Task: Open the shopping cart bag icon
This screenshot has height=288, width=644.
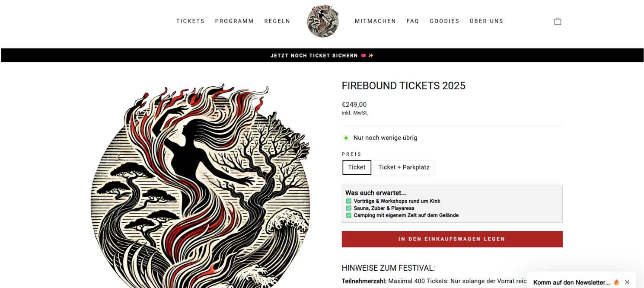Action: click(558, 21)
